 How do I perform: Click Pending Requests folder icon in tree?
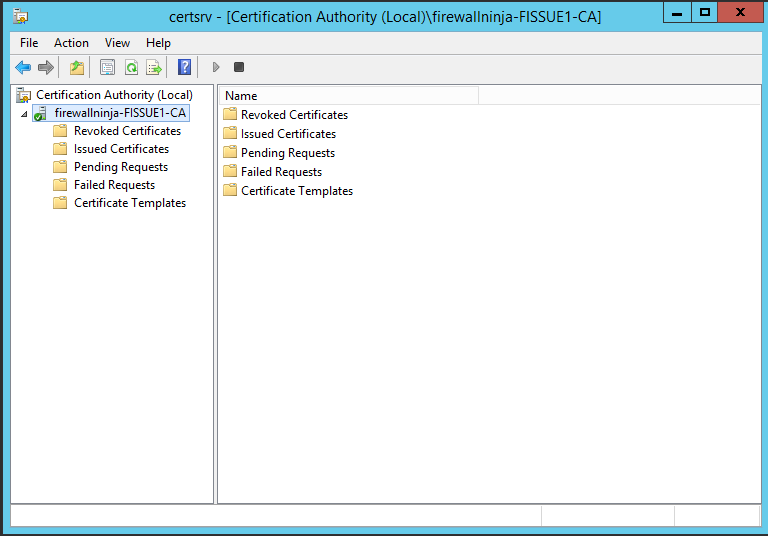tap(60, 167)
